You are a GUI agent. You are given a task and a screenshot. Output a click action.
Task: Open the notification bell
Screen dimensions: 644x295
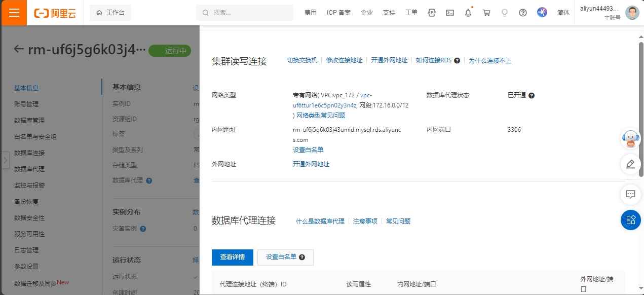click(x=468, y=13)
